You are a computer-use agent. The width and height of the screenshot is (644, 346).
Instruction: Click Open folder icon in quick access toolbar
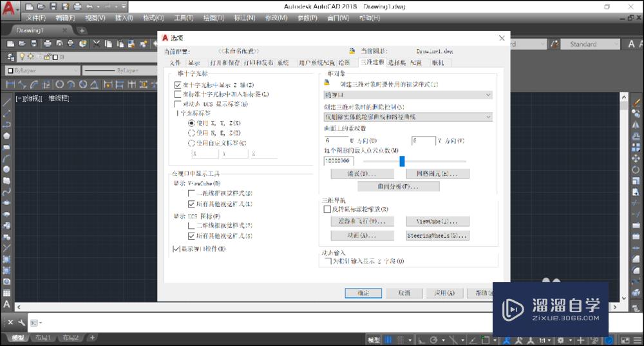pos(41,6)
